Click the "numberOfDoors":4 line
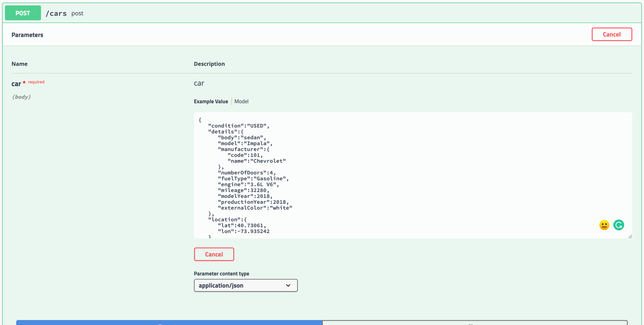The image size is (644, 325). click(x=247, y=173)
